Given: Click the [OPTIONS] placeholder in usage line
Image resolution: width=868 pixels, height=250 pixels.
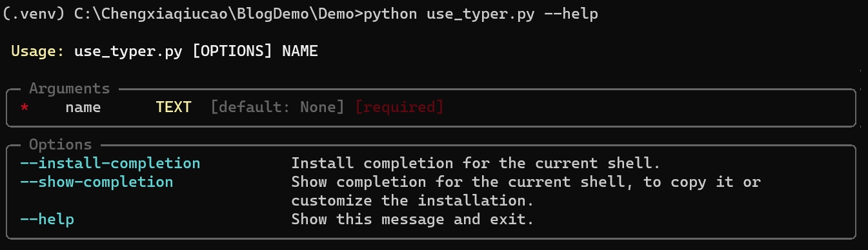Looking at the screenshot, I should (x=232, y=51).
